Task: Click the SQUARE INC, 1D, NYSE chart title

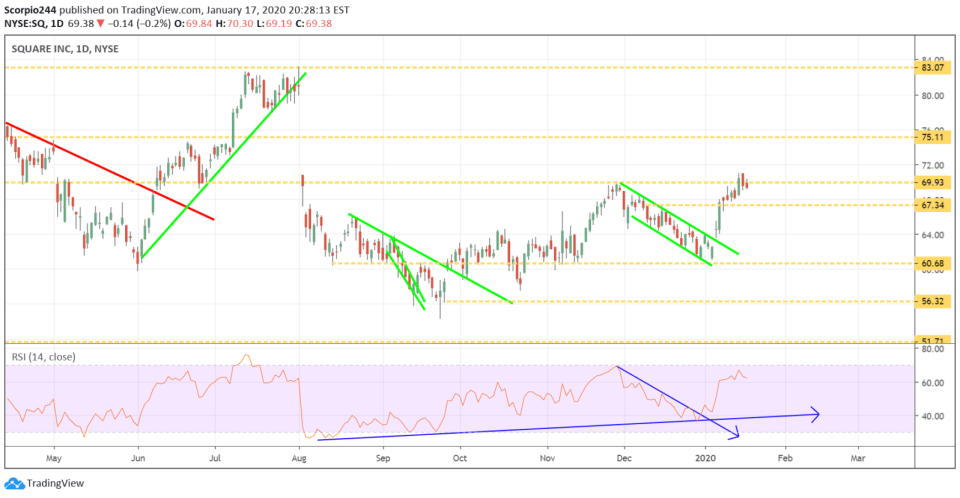Action: coord(66,48)
